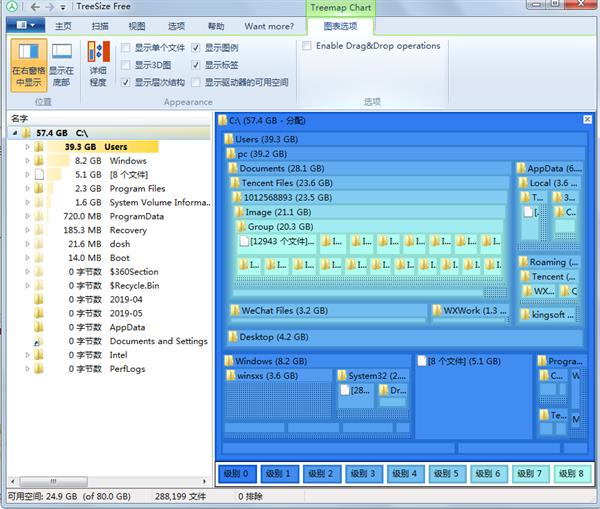This screenshot has height=509, width=600.
Task: Enable the 显示单个文件 checkbox
Action: (x=126, y=47)
